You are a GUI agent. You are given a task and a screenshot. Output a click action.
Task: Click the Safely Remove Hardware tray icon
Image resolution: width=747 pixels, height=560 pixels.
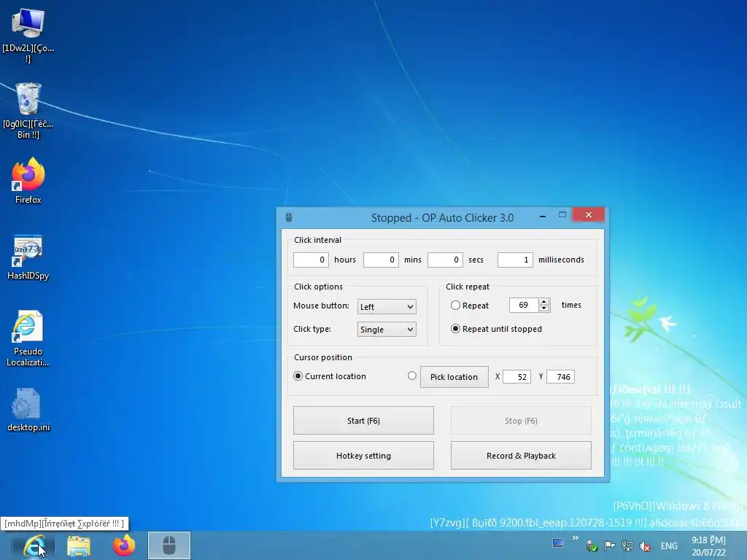point(592,546)
